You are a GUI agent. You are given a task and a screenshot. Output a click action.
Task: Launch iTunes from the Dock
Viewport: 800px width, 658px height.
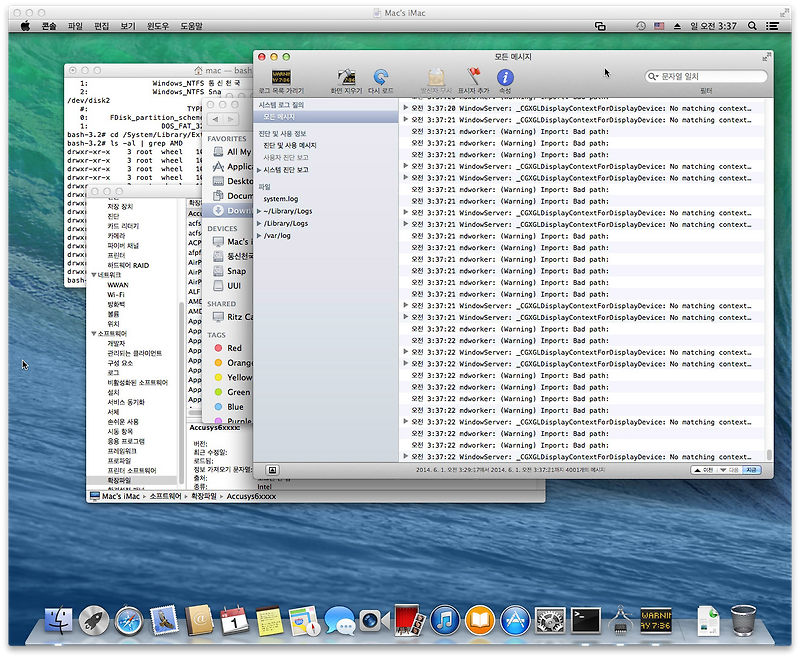point(445,620)
